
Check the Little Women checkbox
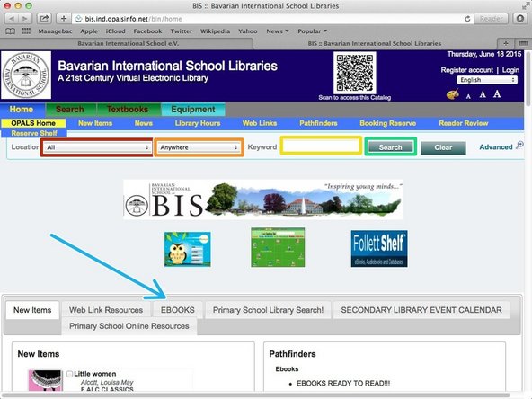click(70, 374)
